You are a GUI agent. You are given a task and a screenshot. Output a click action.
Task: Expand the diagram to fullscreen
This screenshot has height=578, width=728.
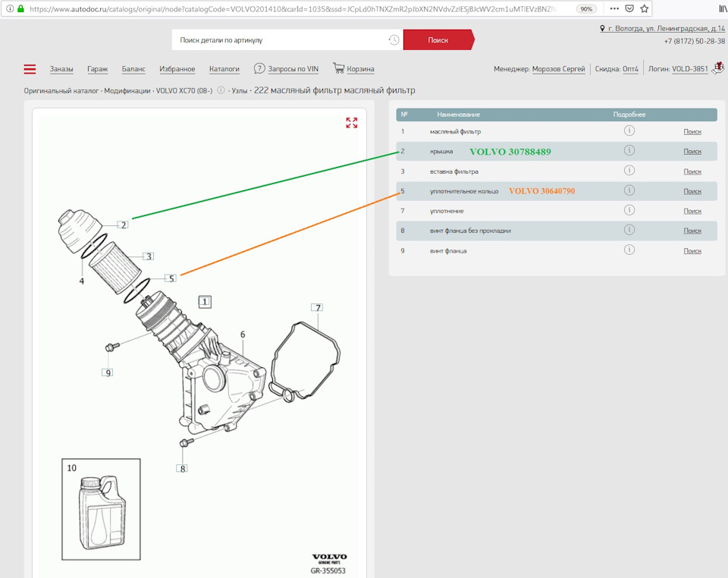[351, 123]
